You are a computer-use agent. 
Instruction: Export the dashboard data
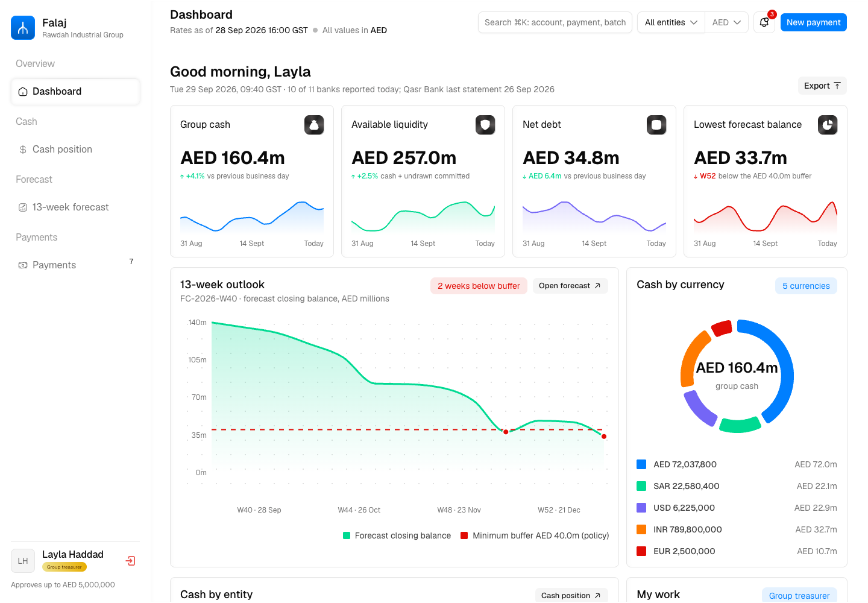tap(822, 86)
